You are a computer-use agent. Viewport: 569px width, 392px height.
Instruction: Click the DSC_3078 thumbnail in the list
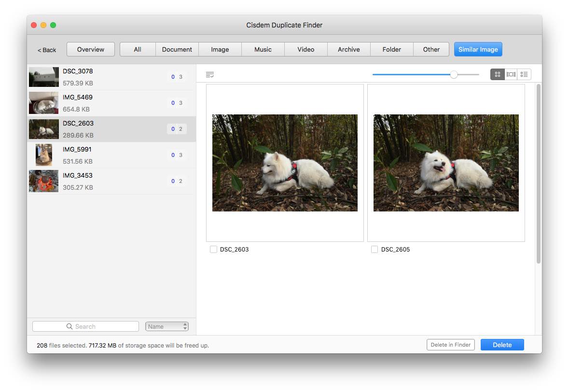point(44,77)
